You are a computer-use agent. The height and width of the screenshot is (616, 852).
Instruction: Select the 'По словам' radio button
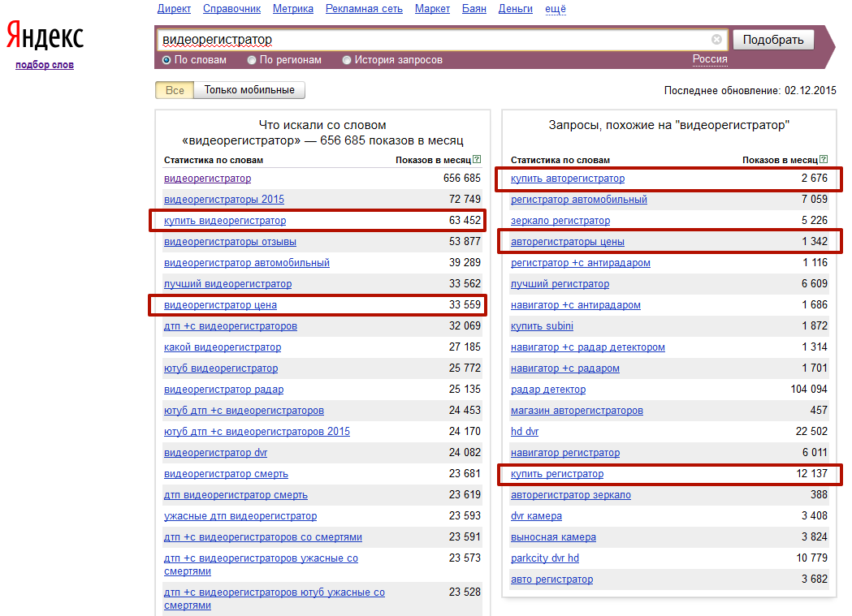[x=167, y=60]
